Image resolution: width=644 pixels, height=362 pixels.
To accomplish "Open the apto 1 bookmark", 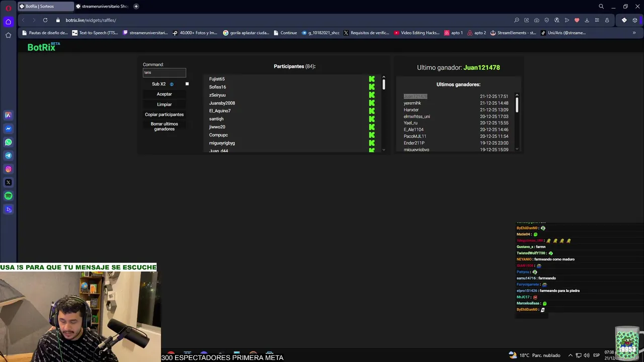I will (x=453, y=33).
